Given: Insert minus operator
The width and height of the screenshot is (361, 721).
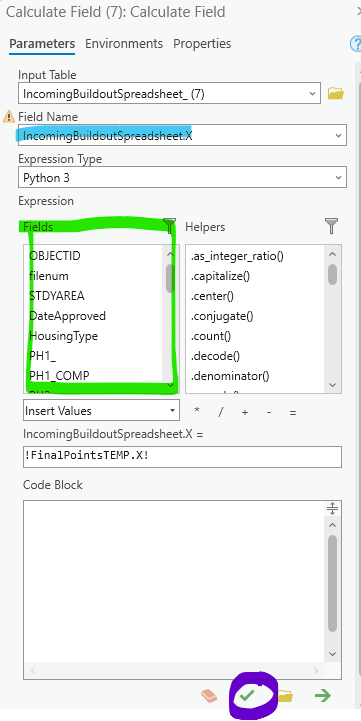Looking at the screenshot, I should coord(269,412).
